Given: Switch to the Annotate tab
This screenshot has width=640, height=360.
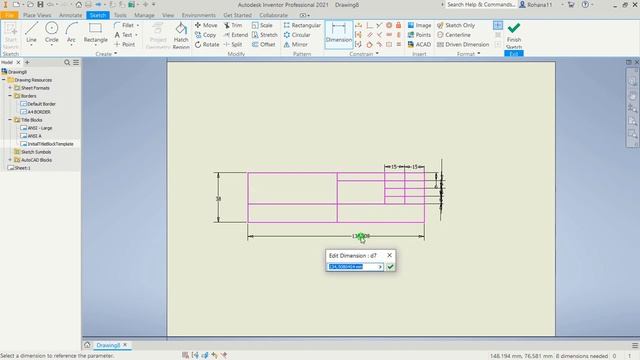Looking at the screenshot, I should tap(71, 15).
